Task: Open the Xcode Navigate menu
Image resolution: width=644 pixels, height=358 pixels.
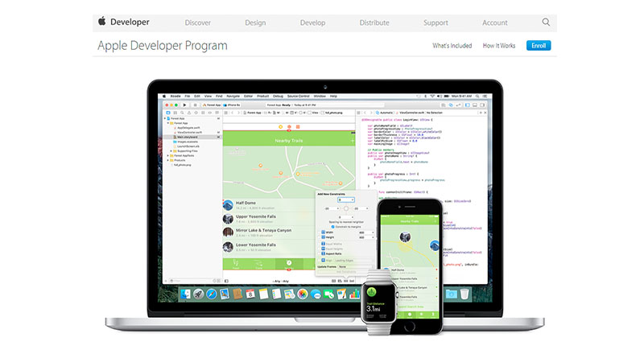Action: [233, 96]
